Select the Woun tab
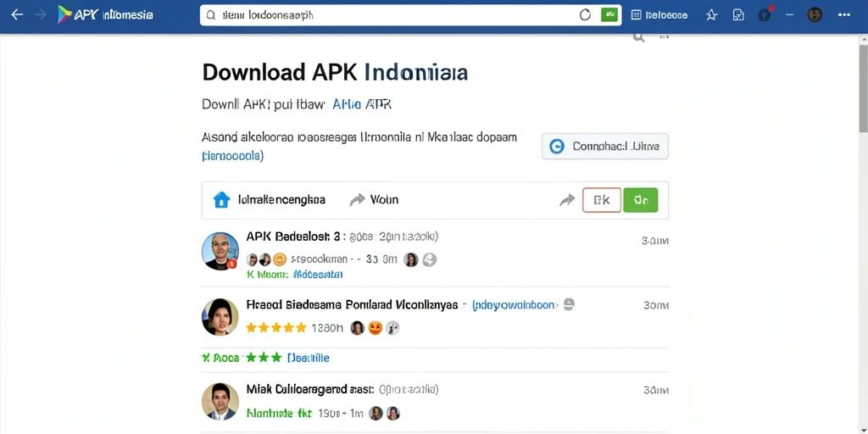The height and width of the screenshot is (434, 868). [x=374, y=200]
